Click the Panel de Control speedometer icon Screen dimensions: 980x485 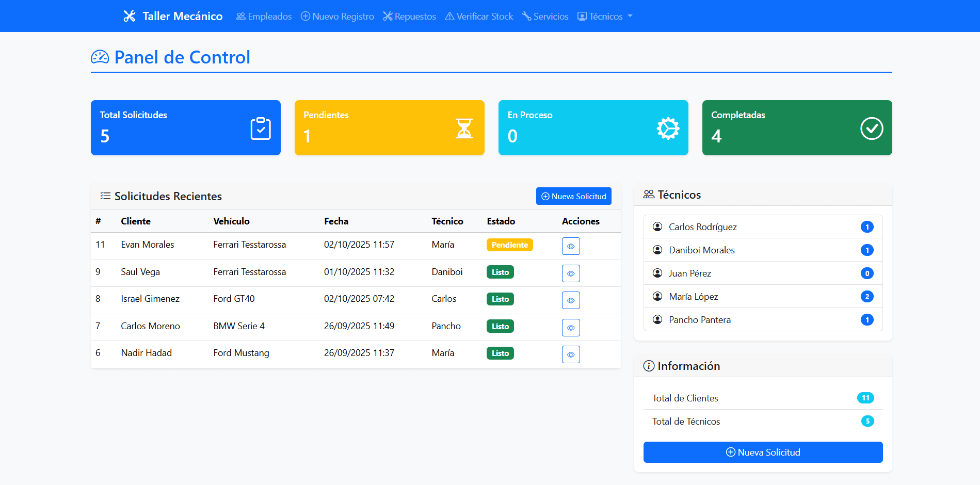pyautogui.click(x=100, y=57)
